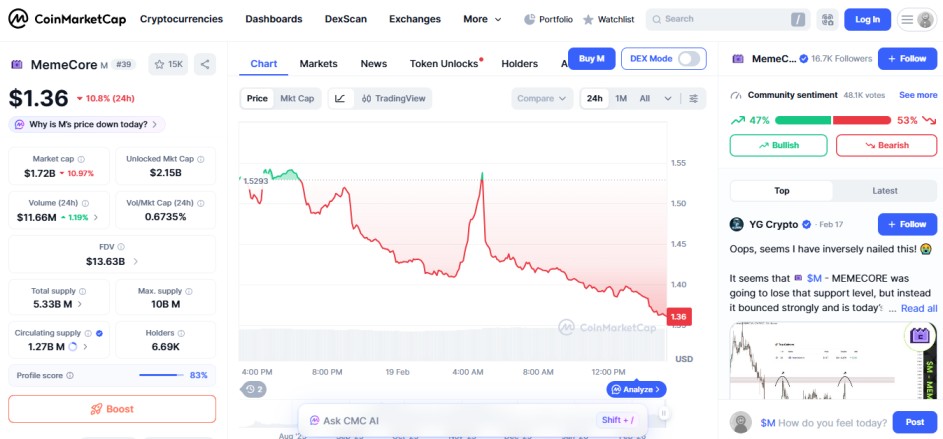Expand the More menu
This screenshot has height=439, width=943.
[482, 19]
